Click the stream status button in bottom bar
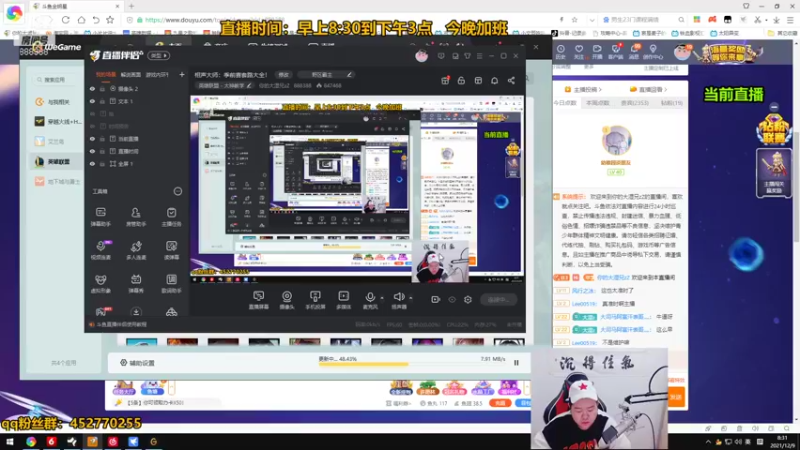This screenshot has width=800, height=450. 498,299
